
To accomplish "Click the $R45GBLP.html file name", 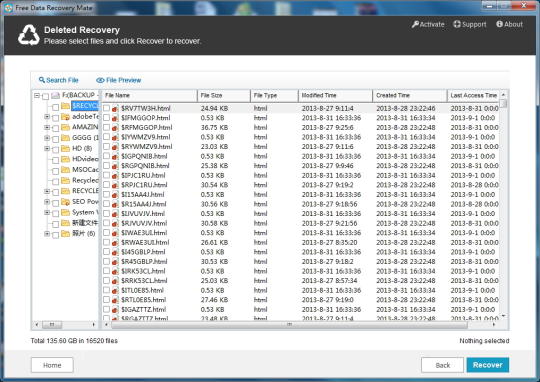I will 144,261.
